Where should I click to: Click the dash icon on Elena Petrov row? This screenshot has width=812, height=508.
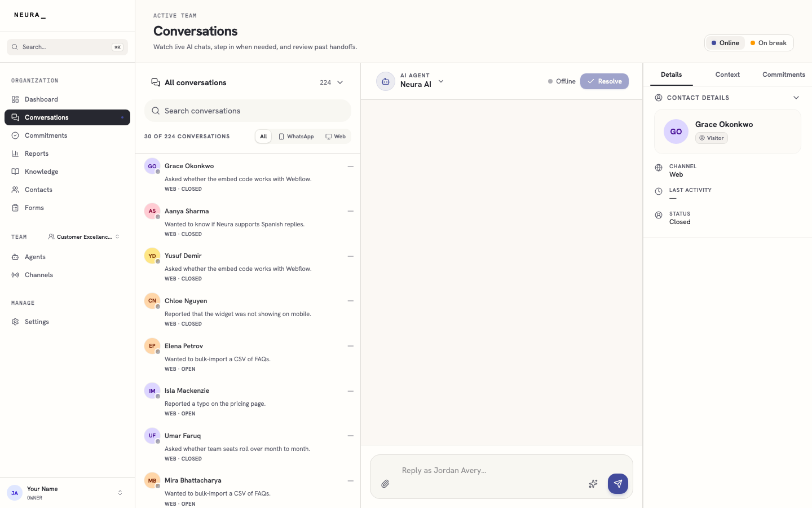coord(351,346)
